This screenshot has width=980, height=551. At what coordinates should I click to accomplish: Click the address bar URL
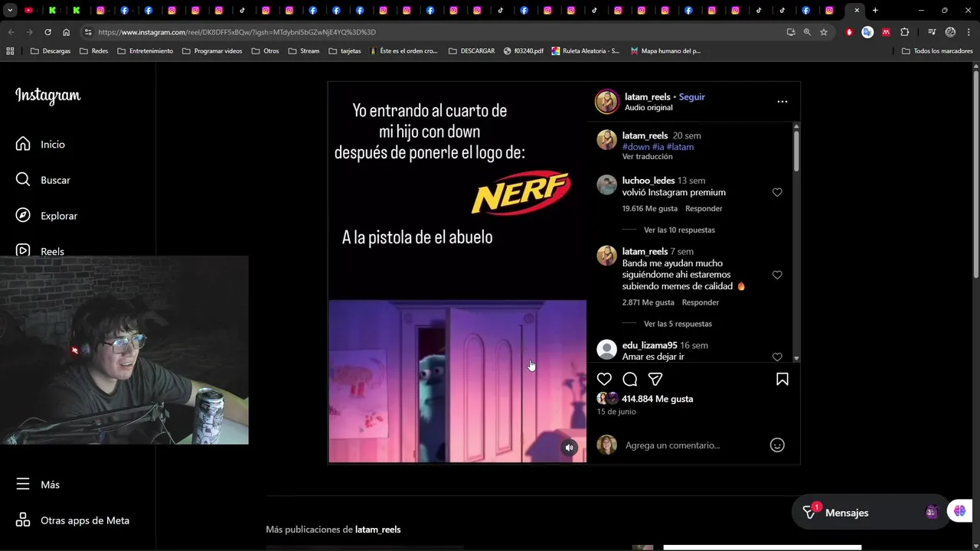[237, 32]
